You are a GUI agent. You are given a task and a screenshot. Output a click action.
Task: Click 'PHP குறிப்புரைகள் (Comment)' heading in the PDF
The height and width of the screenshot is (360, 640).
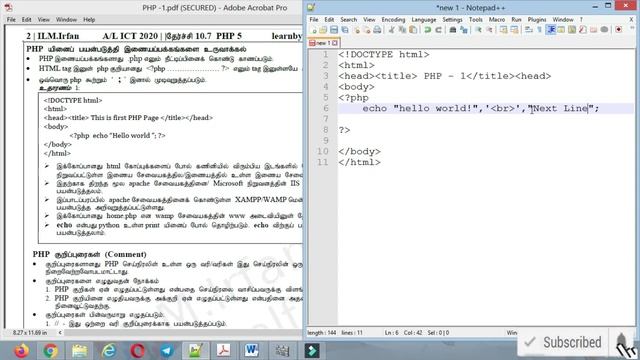(89, 254)
